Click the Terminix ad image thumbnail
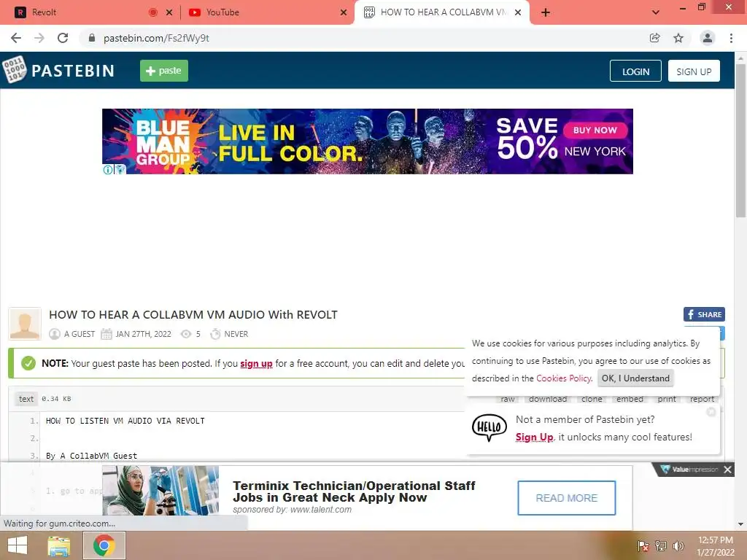This screenshot has height=560, width=747. [160, 491]
